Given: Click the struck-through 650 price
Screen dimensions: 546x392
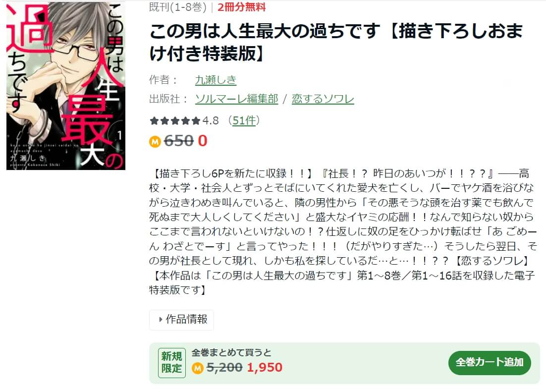Looking at the screenshot, I should click(x=179, y=141).
